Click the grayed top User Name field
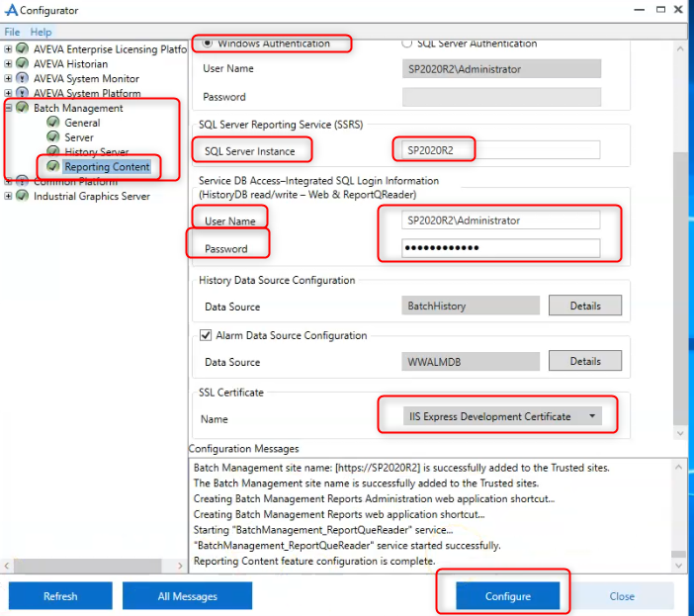Screen dimensions: 694x616 [501, 69]
